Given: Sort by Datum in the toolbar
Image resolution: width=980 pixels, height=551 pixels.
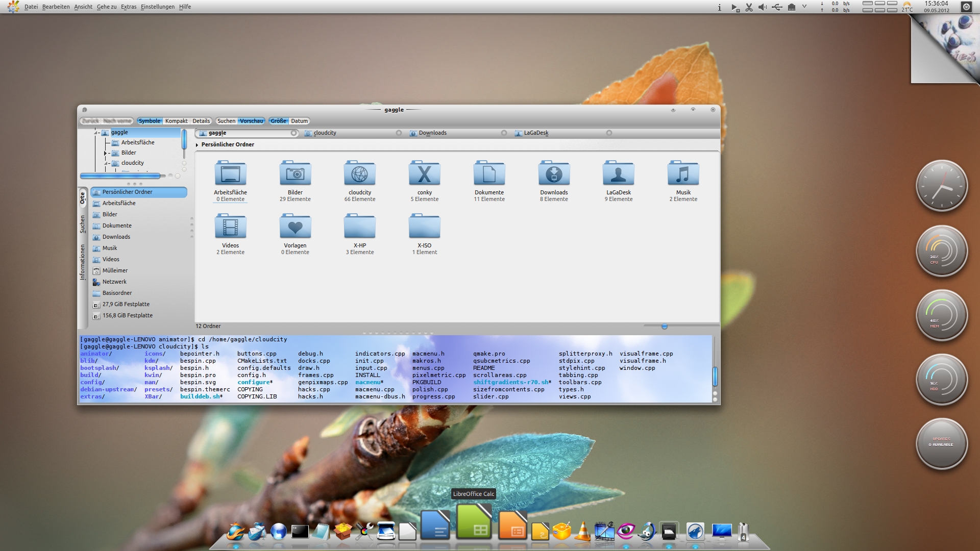Looking at the screenshot, I should coord(300,121).
